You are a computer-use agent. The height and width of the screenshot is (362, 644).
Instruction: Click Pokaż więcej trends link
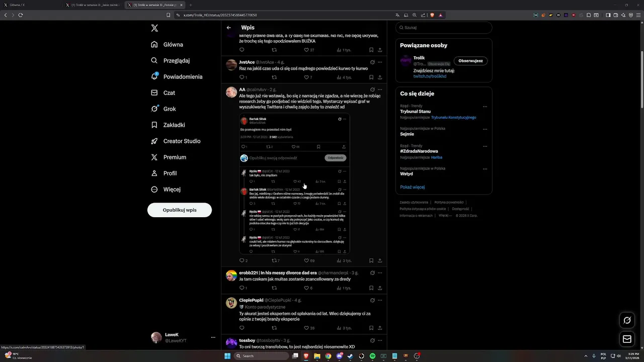pos(413,187)
